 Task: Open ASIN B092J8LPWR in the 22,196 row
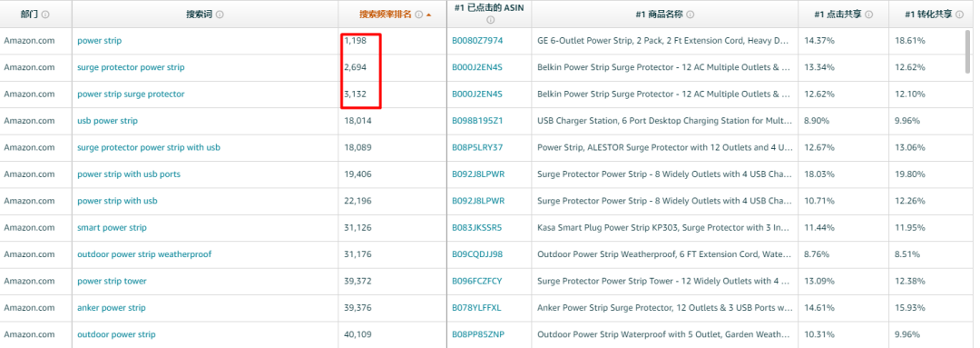[478, 201]
